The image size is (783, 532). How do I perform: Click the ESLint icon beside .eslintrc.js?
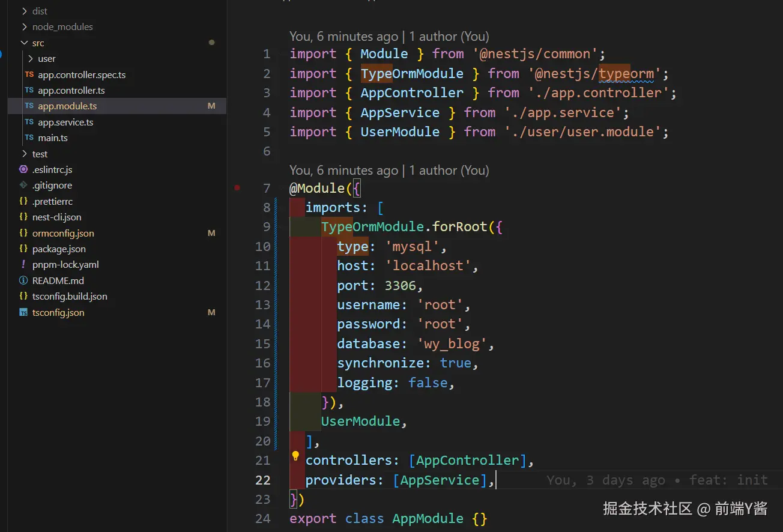point(23,170)
